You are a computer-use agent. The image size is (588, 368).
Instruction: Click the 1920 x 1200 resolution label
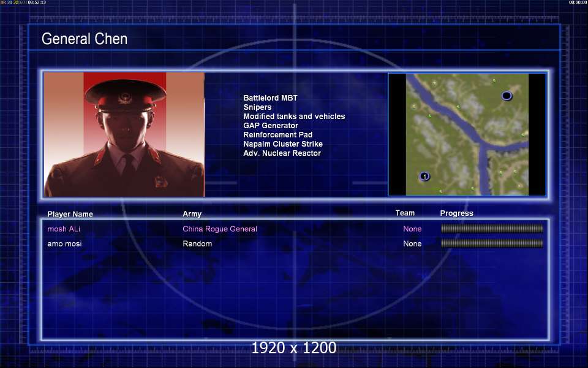(x=293, y=348)
